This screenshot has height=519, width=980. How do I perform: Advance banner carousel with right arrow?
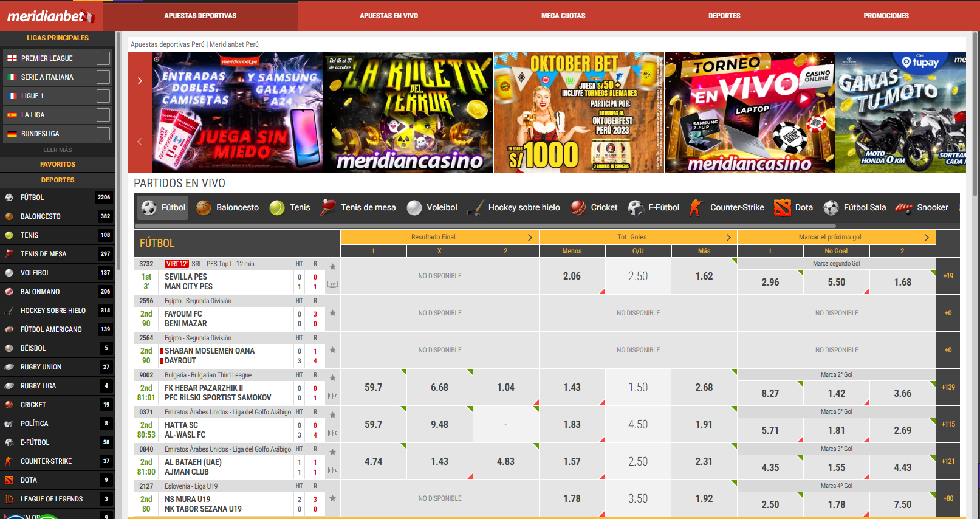[140, 81]
